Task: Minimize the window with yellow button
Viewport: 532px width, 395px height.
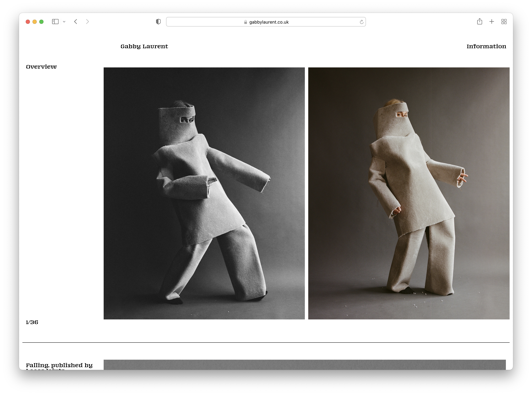Action: tap(35, 22)
